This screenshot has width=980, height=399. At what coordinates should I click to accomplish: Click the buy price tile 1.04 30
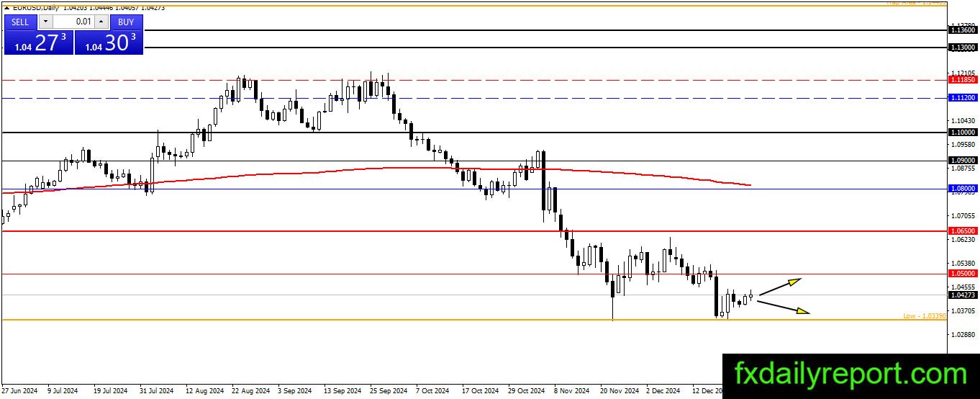coord(109,42)
